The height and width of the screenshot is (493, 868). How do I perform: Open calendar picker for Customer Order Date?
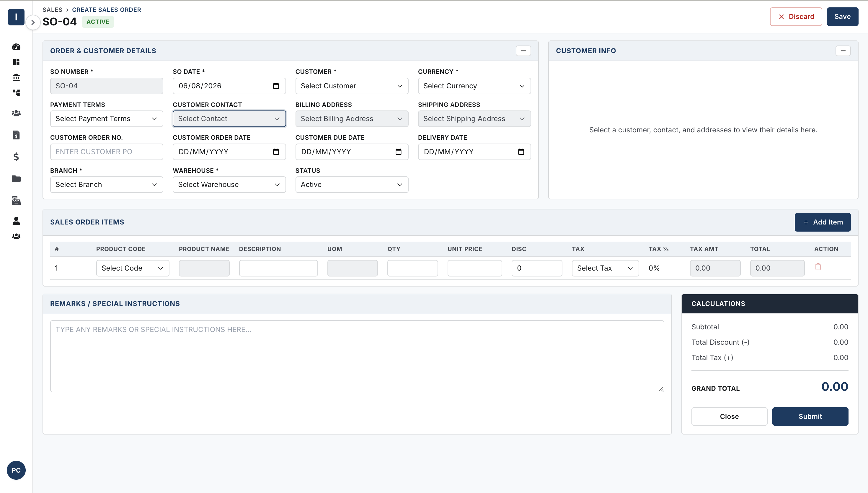point(276,152)
